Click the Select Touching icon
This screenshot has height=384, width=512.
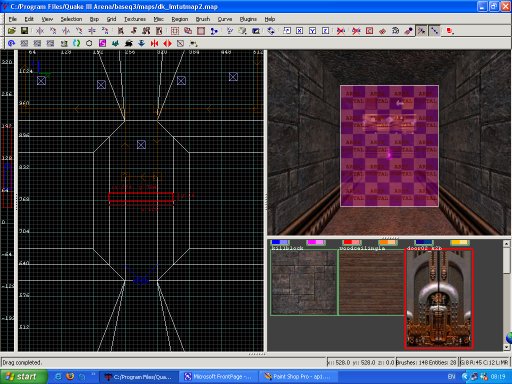point(134,31)
